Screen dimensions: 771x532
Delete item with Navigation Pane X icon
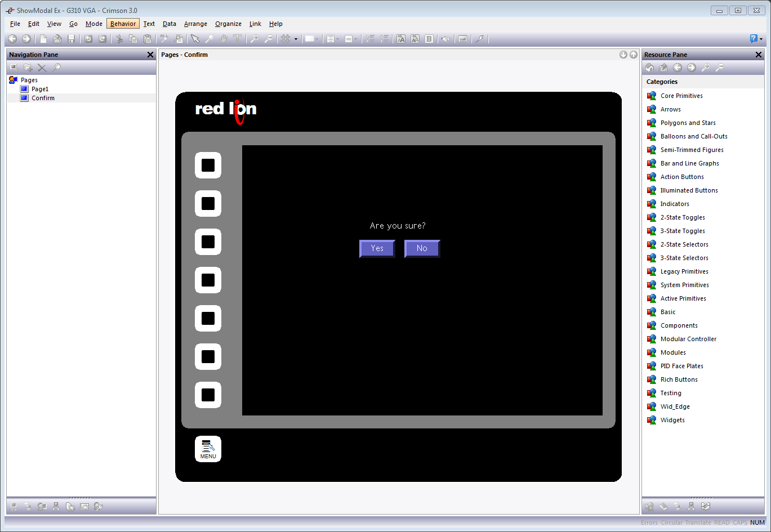point(42,68)
